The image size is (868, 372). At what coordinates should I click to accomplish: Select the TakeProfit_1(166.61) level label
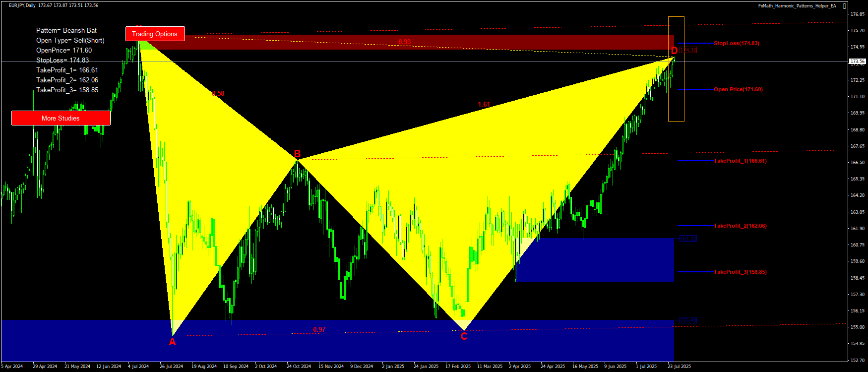(740, 161)
